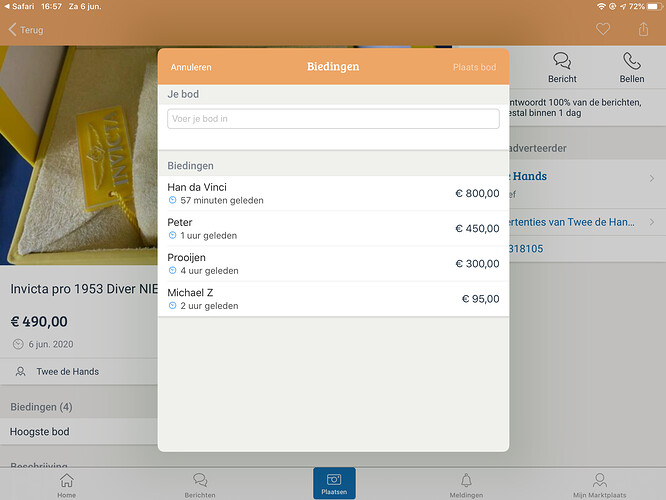Tap the Twee de Hands seller row
Screen dimensions: 666x500
coord(79,372)
